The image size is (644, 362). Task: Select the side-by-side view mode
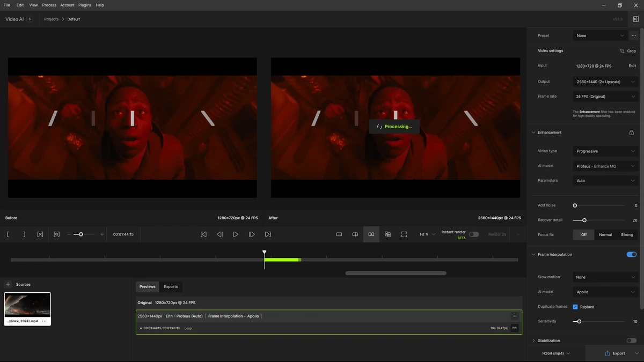tap(371, 234)
